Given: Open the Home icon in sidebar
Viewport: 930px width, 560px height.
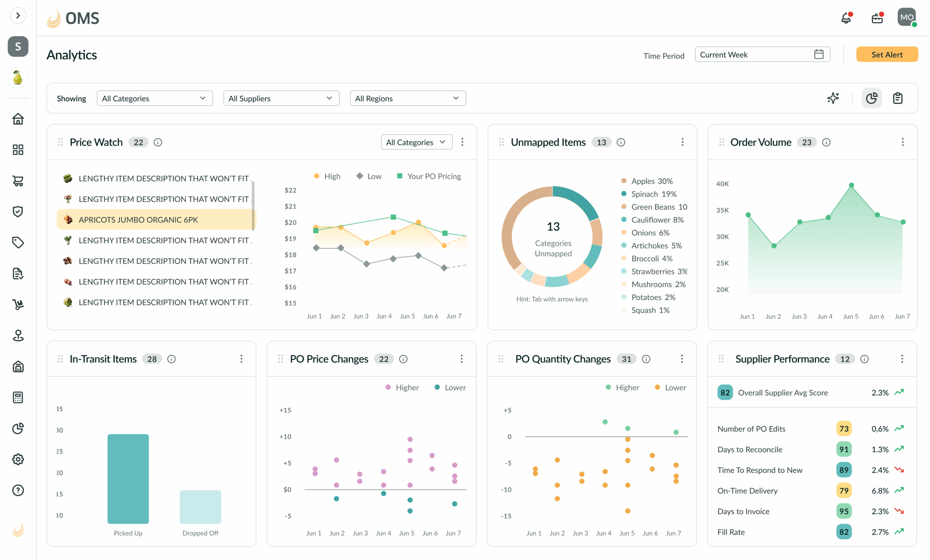Looking at the screenshot, I should (x=18, y=119).
